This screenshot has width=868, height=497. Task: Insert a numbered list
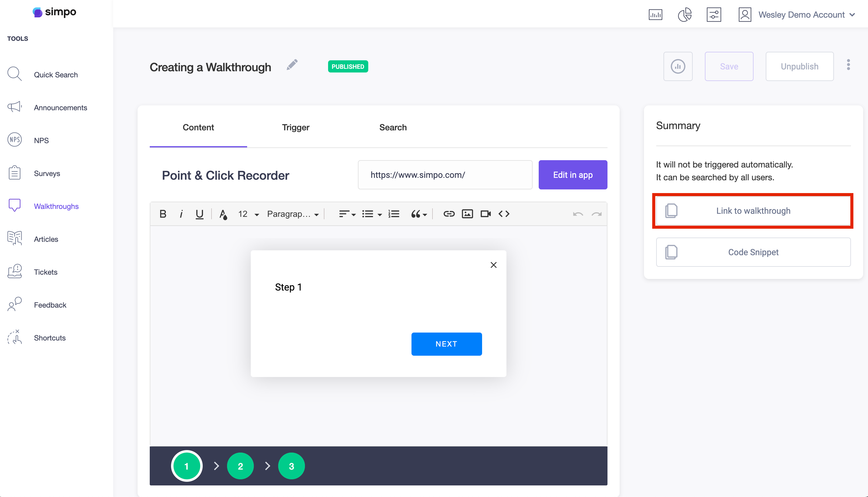394,214
